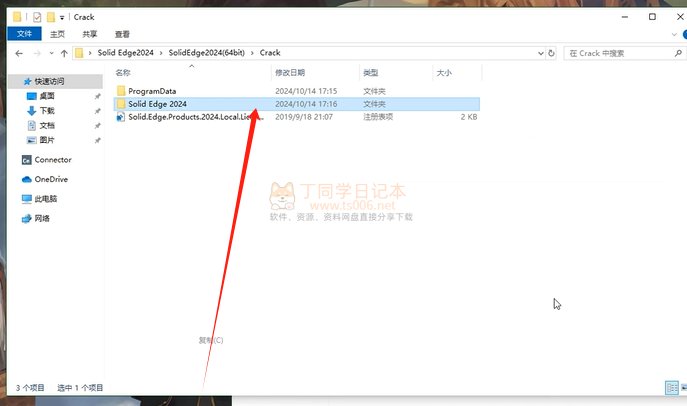Select SolidEdge2024(64bit) in address path
The width and height of the screenshot is (687, 406).
point(206,53)
